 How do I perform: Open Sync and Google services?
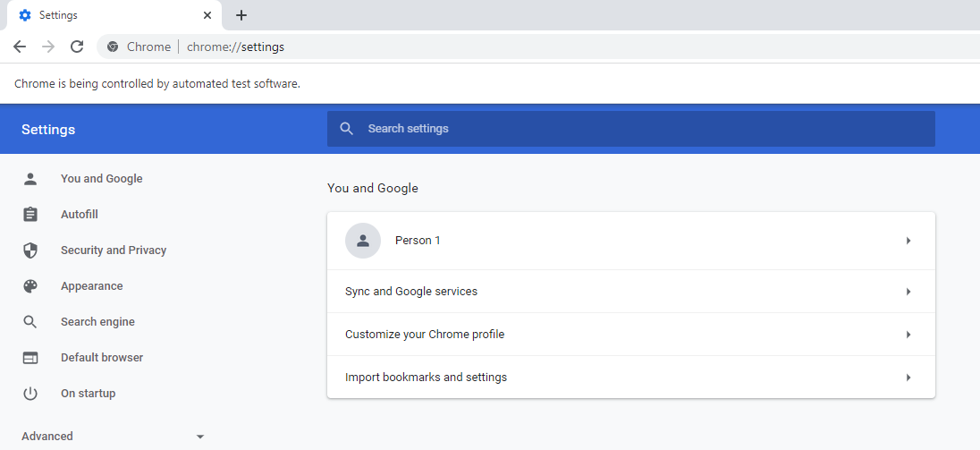pyautogui.click(x=630, y=292)
